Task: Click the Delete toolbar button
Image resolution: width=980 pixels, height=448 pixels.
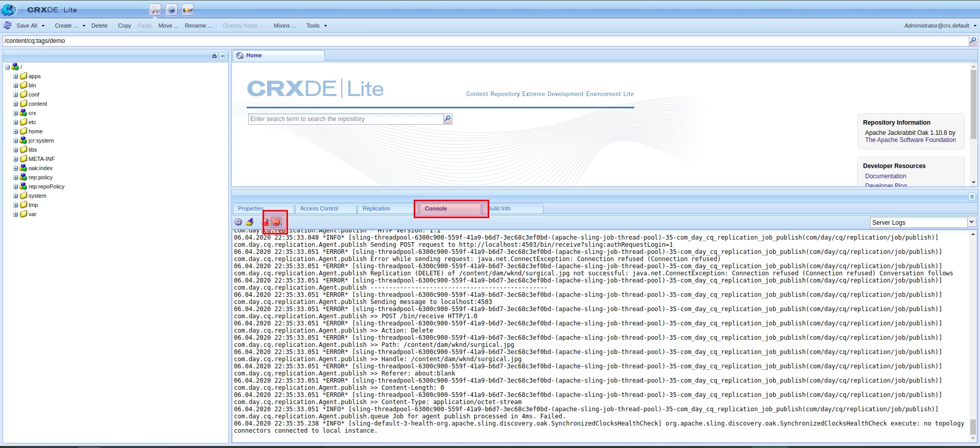Action: coord(99,26)
